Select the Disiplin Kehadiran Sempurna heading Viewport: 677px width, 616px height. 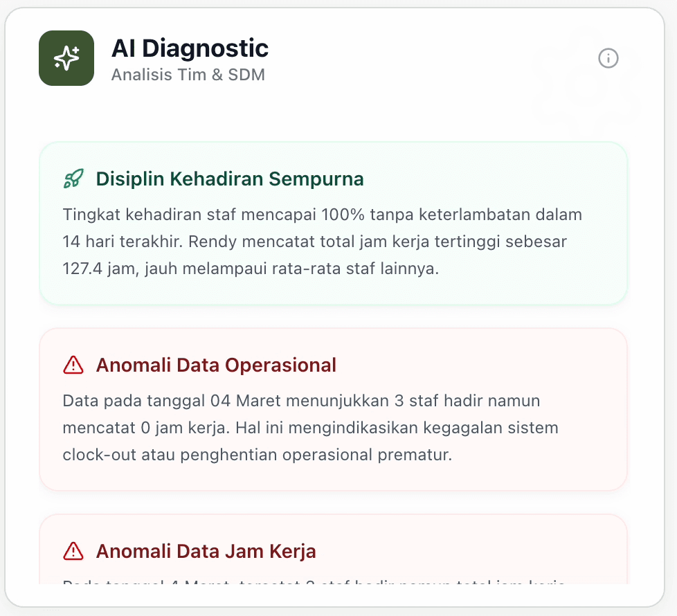[x=229, y=179]
